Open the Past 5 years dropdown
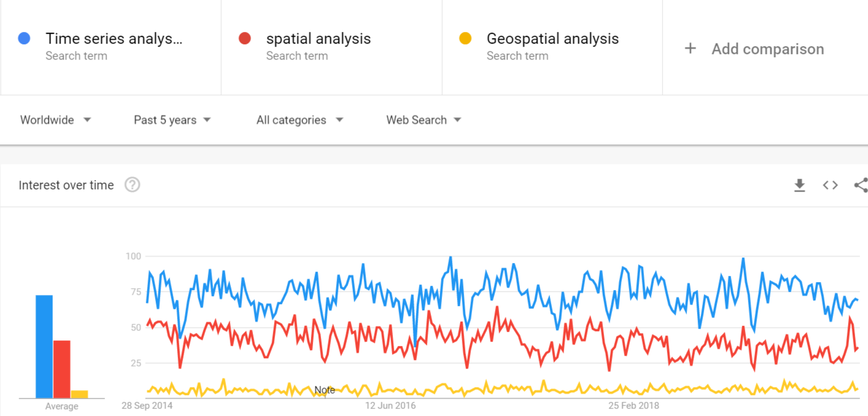The image size is (868, 416). pos(172,120)
